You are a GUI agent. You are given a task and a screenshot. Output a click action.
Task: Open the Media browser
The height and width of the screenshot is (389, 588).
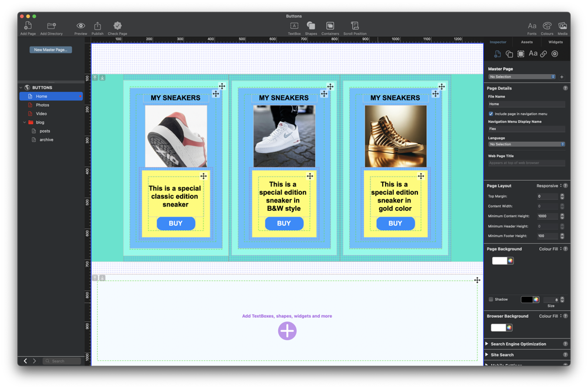click(563, 25)
